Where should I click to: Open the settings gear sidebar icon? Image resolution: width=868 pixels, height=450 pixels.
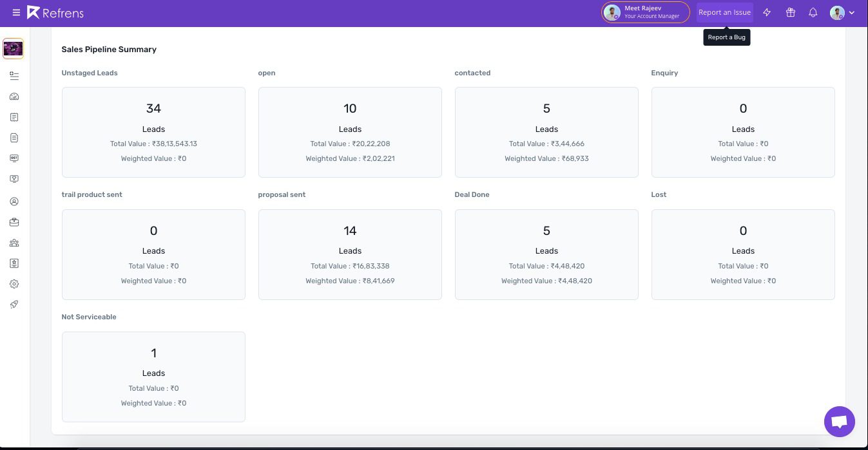14,284
